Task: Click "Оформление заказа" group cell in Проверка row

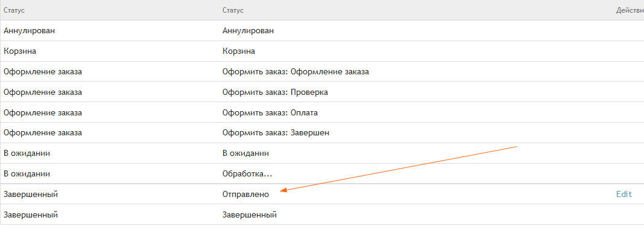Action: point(43,92)
